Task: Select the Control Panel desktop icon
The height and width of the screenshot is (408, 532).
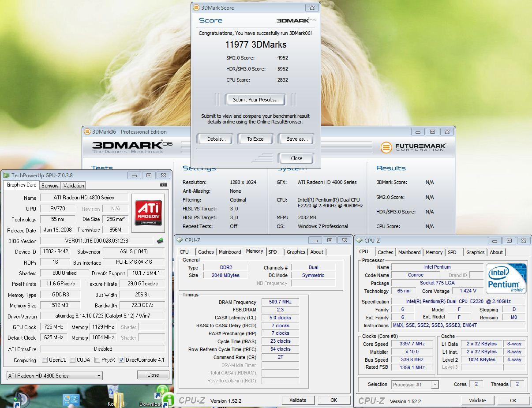Action: 71,400
